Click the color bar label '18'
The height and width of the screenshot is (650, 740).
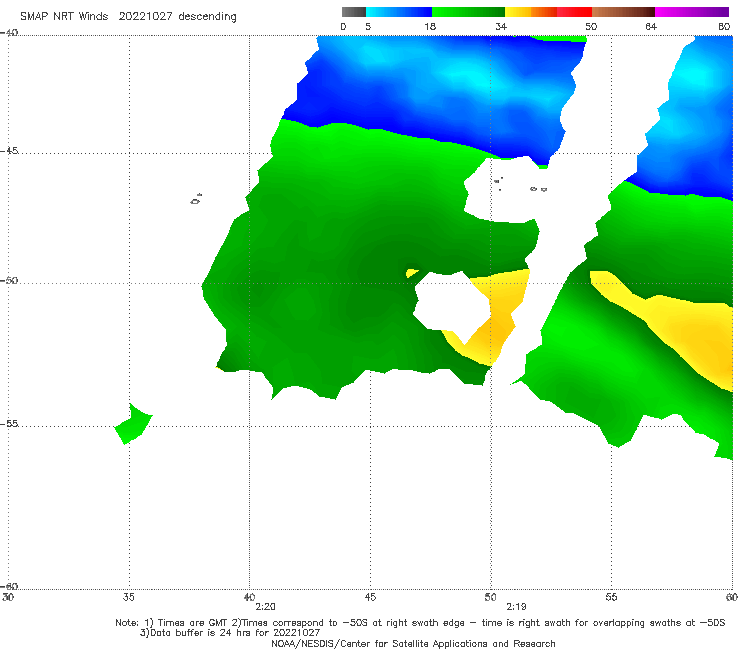point(430,26)
